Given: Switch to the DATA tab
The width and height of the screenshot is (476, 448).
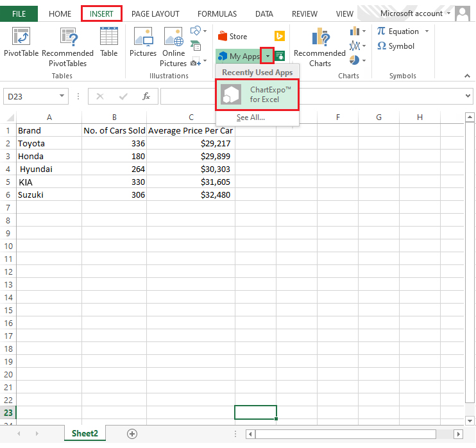Looking at the screenshot, I should click(x=264, y=14).
